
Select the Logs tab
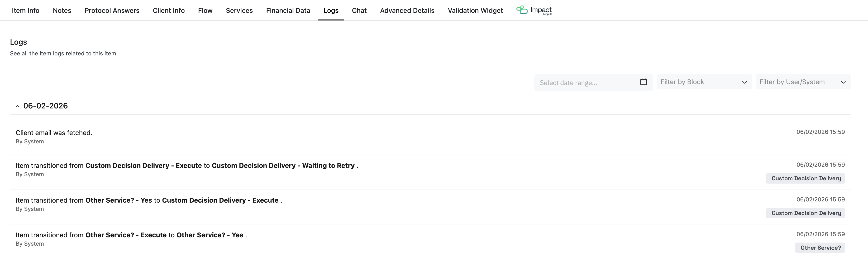click(x=331, y=10)
